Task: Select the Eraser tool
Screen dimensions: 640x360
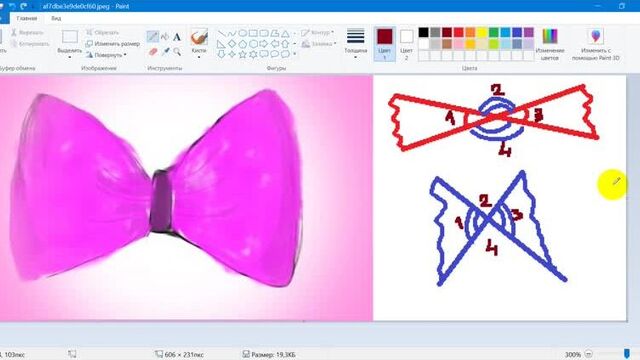Action: tap(153, 51)
